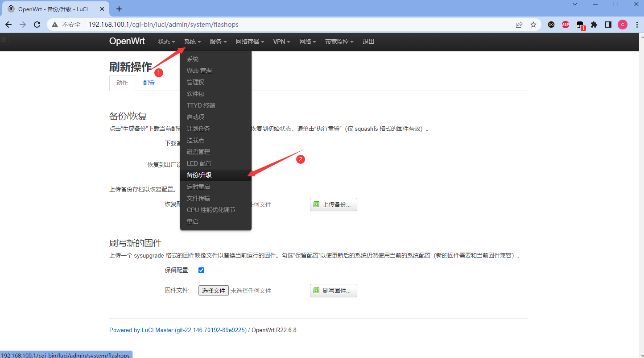Click the address bar URL
644x358 pixels.
(x=163, y=25)
